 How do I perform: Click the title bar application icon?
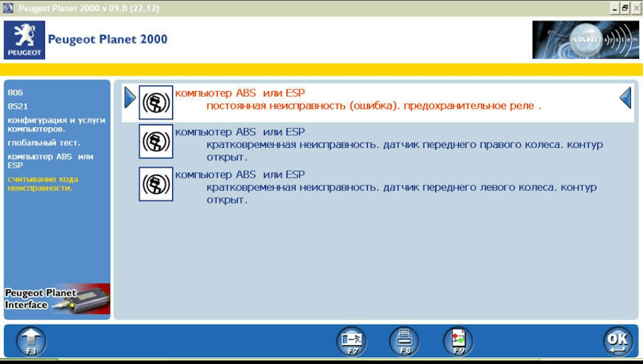[x=8, y=8]
